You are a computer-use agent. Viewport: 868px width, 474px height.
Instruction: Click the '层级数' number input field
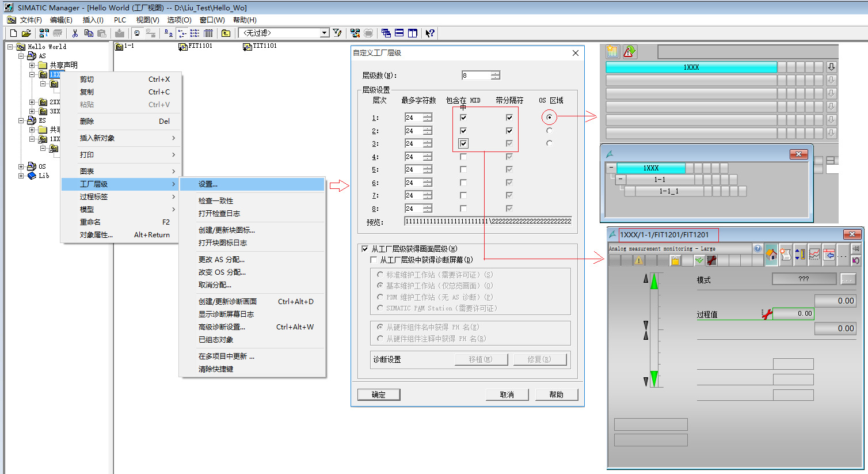click(476, 75)
